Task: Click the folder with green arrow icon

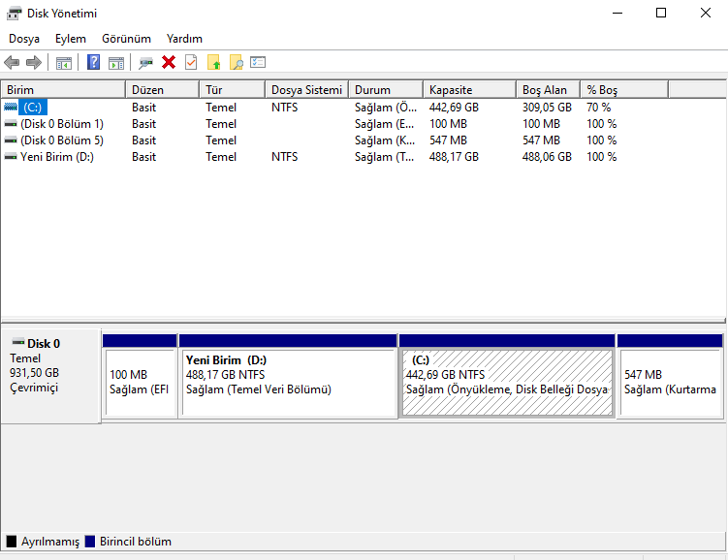Action: click(213, 62)
